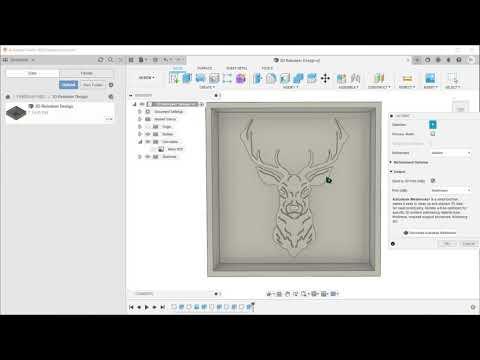Toggle visibility of the Sketches folder
Screen dimensions: 480x360
(148, 156)
